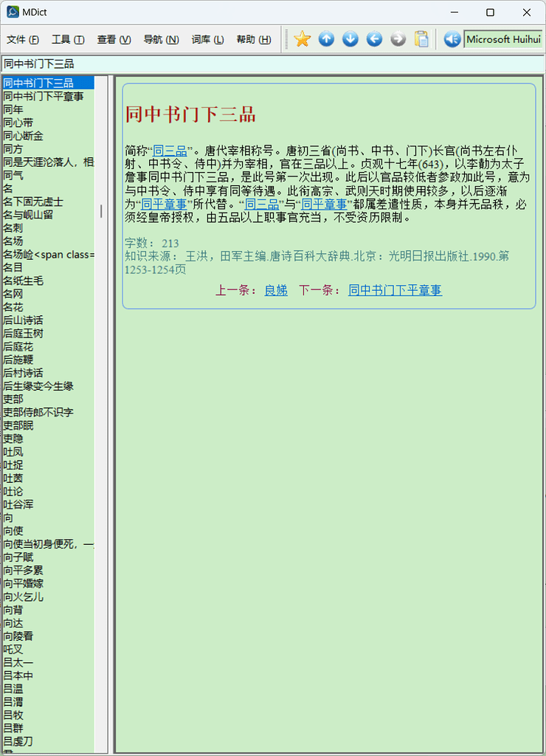546x756 pixels.
Task: Select 同心带 in the word list
Action: (48, 123)
